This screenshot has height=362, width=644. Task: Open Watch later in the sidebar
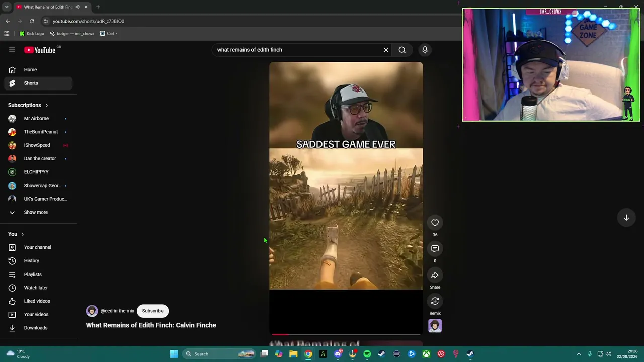[x=38, y=288]
